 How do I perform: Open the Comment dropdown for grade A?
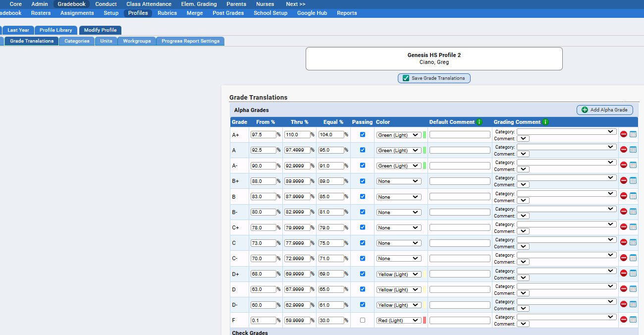click(x=523, y=154)
